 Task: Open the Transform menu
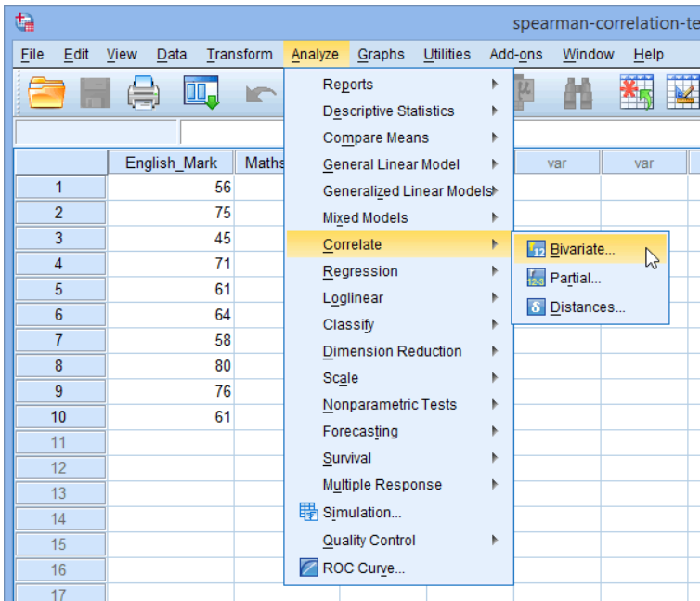[x=240, y=55]
